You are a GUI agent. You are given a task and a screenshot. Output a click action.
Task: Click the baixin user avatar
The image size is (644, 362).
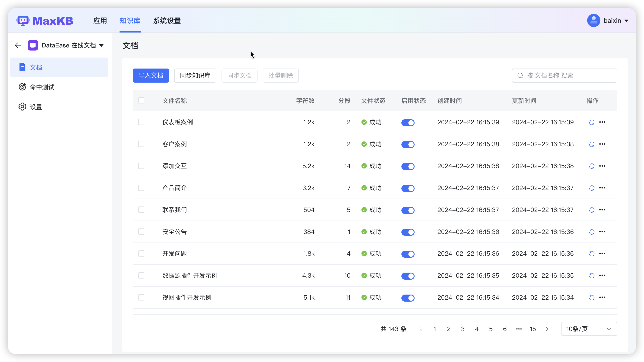pyautogui.click(x=594, y=20)
